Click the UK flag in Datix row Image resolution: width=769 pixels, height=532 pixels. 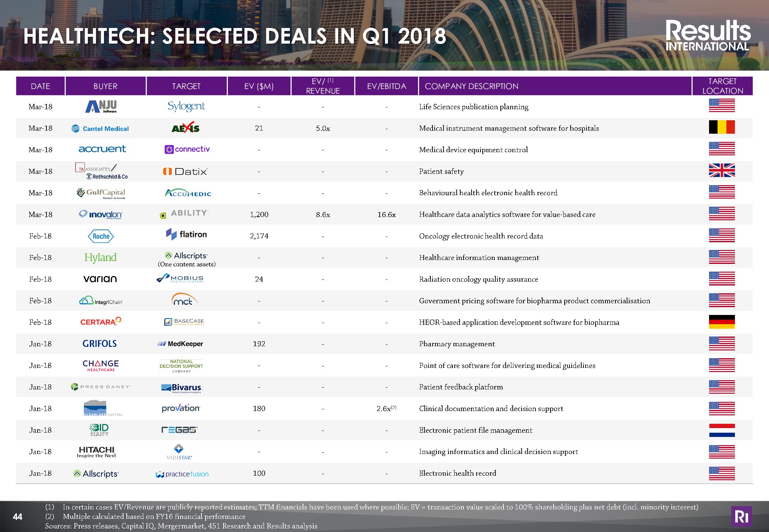[721, 170]
